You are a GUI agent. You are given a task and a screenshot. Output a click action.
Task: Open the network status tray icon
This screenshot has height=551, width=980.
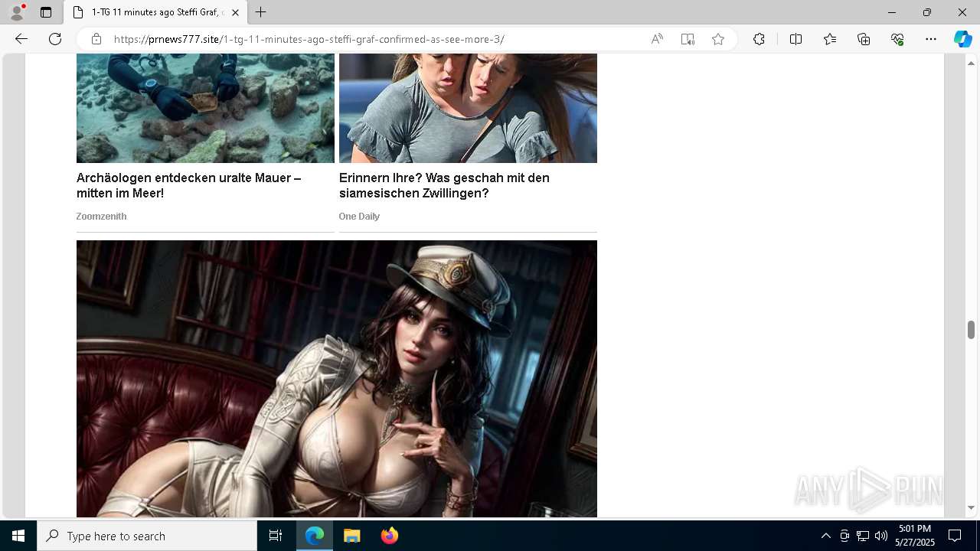tap(863, 536)
